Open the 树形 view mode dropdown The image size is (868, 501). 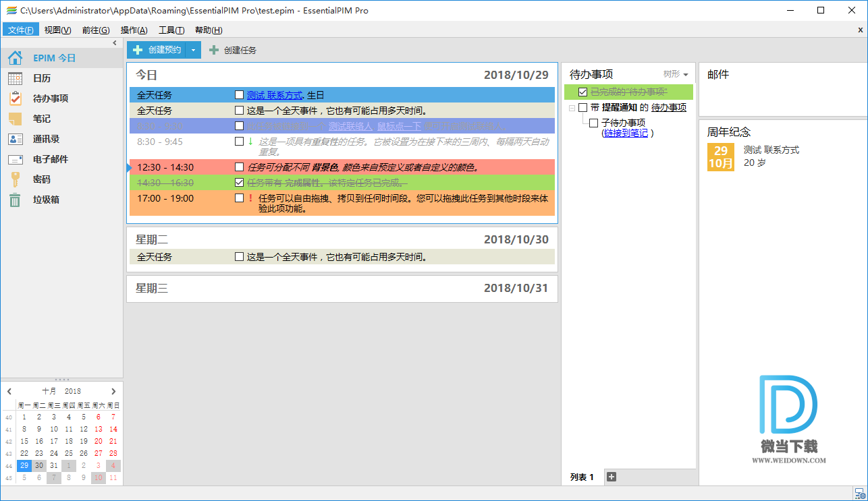[x=676, y=74]
